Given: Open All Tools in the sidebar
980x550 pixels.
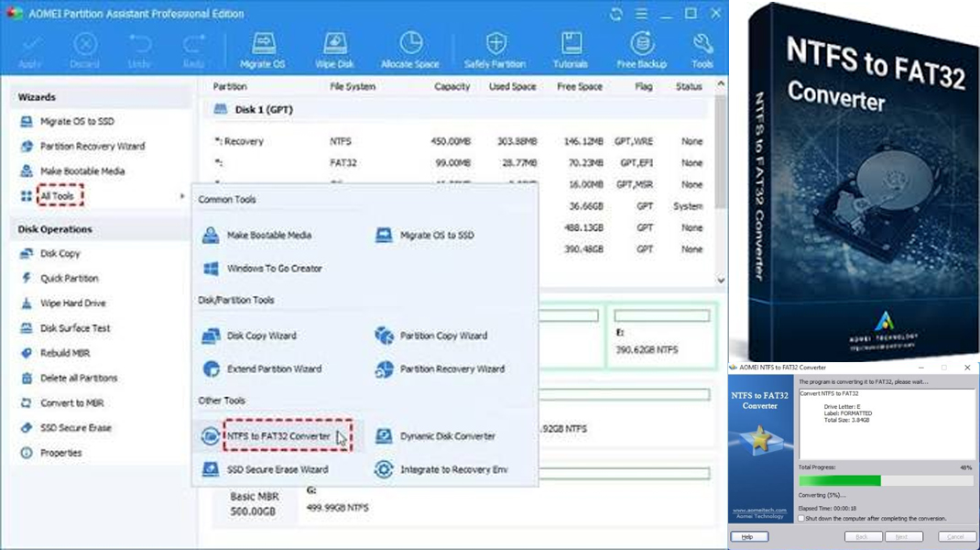Looking at the screenshot, I should (58, 196).
